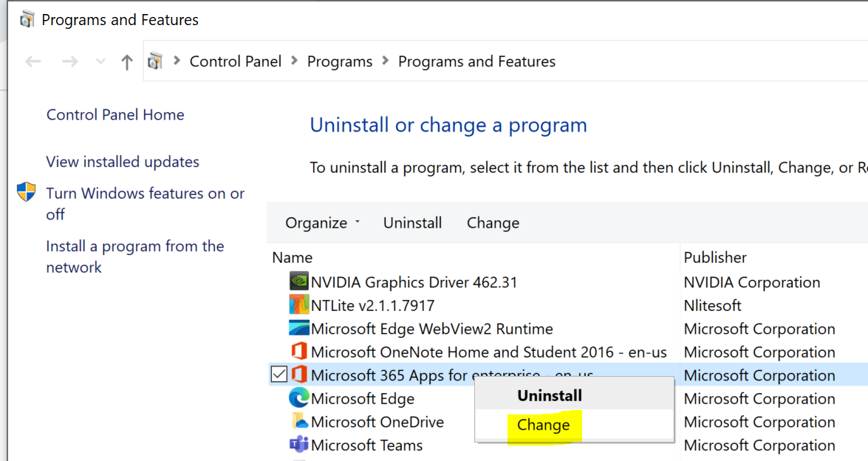Expand the chevron after Control Panel breadcrumb
The width and height of the screenshot is (868, 461).
tap(295, 61)
